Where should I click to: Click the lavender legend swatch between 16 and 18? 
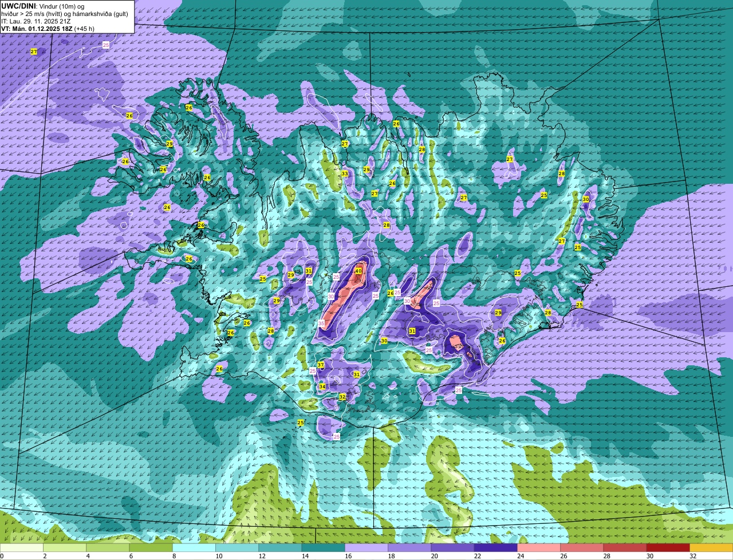point(366,548)
